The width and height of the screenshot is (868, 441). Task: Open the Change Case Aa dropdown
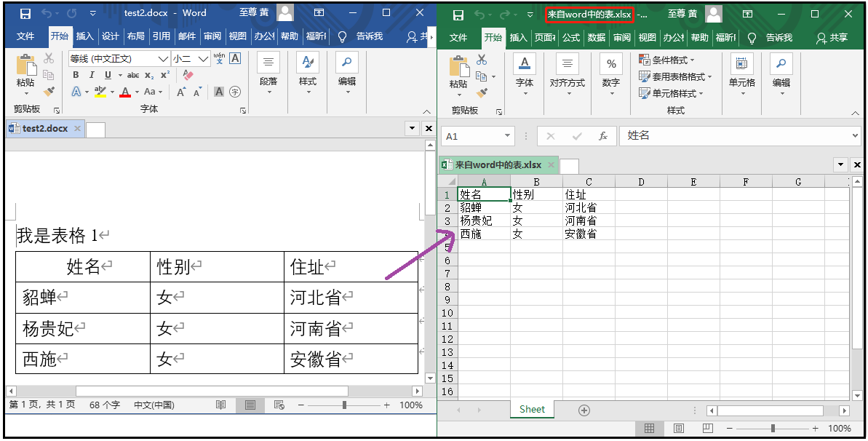153,92
